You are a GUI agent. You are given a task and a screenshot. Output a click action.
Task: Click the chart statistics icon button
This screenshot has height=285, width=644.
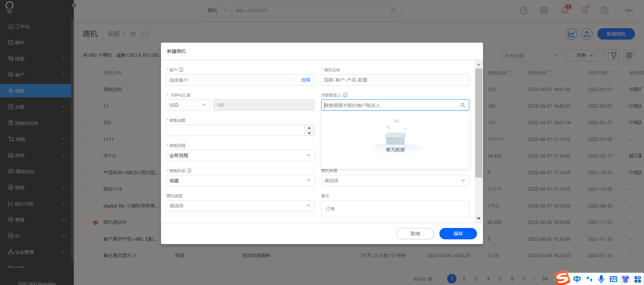point(572,34)
